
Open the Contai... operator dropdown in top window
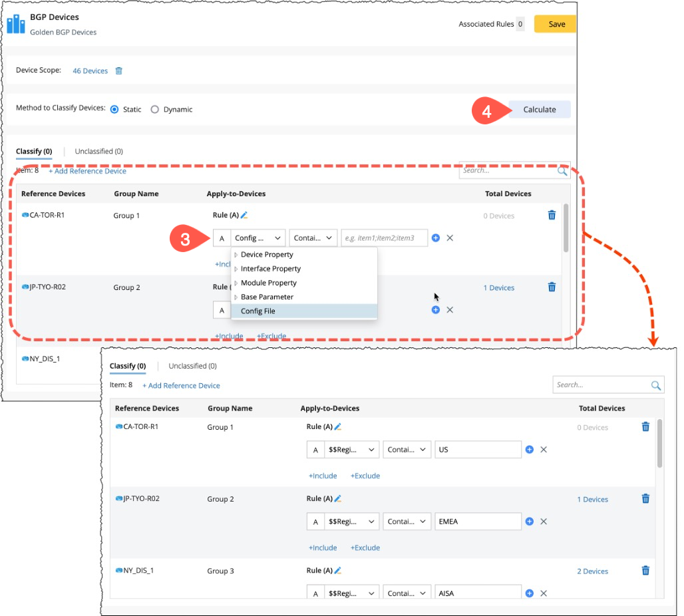(313, 237)
